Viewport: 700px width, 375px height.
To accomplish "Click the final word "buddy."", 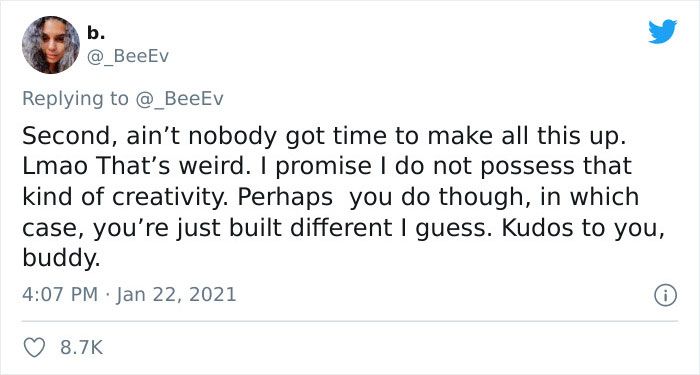I will 61,258.
